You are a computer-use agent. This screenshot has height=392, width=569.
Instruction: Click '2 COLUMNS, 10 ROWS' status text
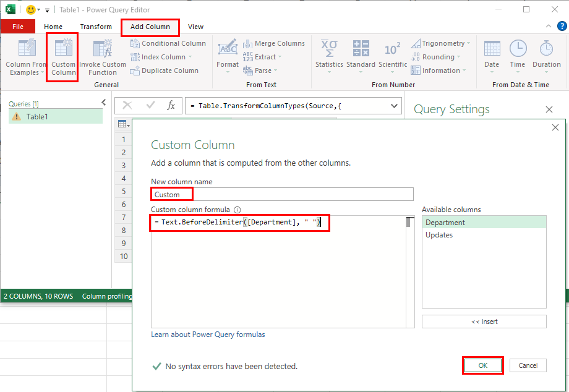tap(38, 296)
